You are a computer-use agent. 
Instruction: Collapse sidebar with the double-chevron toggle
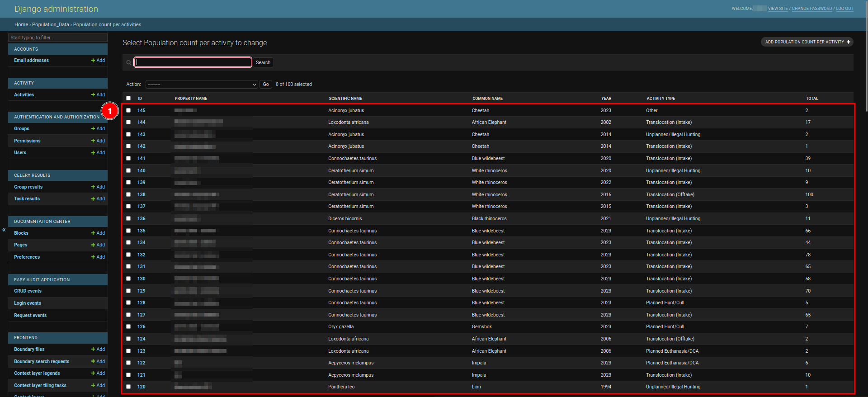pos(4,230)
